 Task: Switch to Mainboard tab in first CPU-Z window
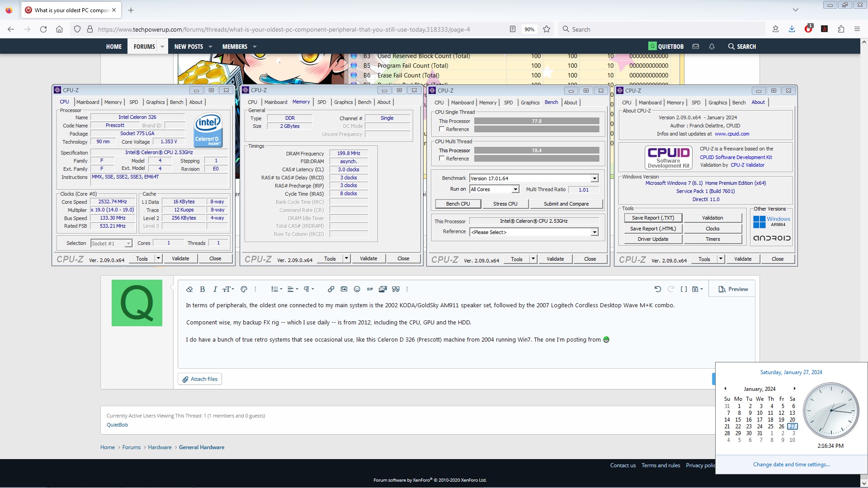pos(88,102)
